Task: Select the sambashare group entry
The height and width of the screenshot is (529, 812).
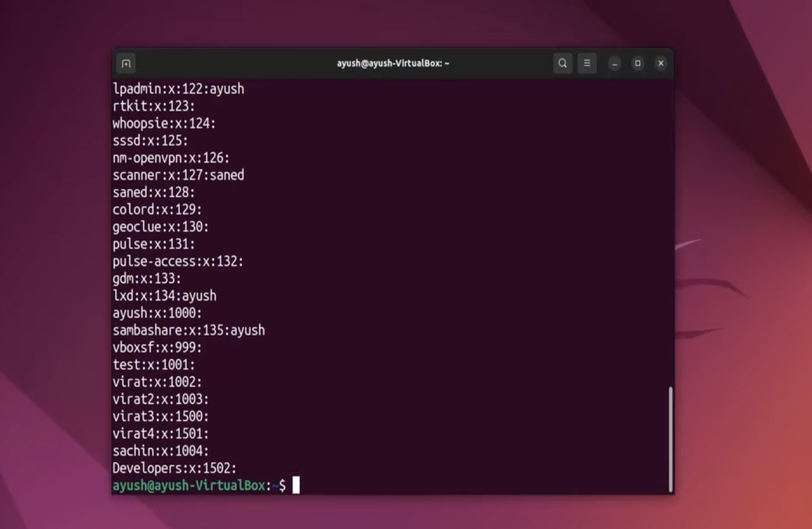Action: click(x=189, y=330)
